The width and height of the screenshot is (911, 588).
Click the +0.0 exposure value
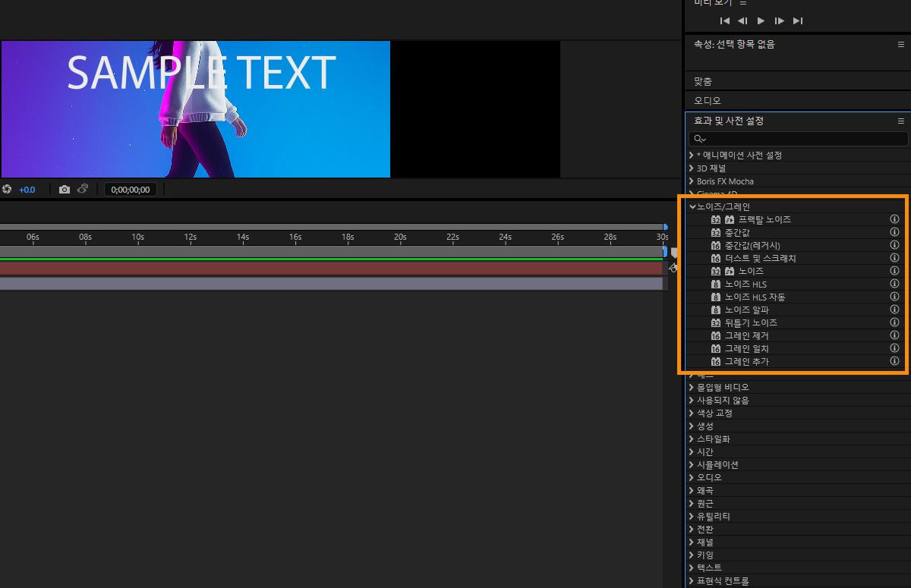[27, 190]
